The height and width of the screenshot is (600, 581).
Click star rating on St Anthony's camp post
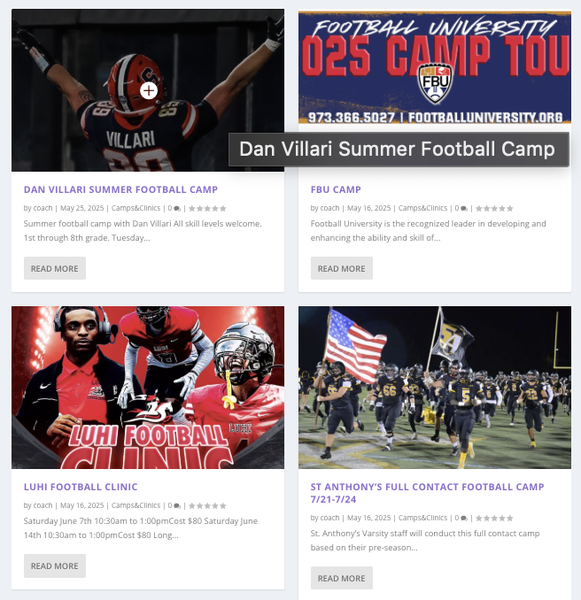494,518
